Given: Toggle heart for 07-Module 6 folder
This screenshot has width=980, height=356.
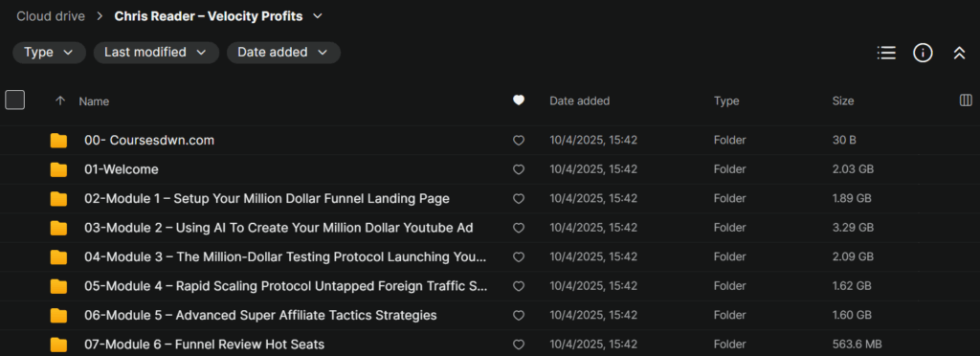Looking at the screenshot, I should point(518,345).
